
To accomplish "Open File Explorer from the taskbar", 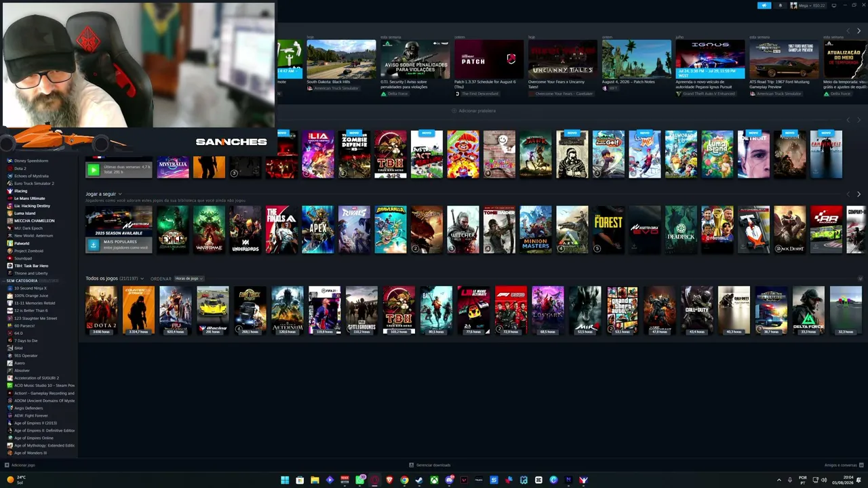I will point(315,480).
